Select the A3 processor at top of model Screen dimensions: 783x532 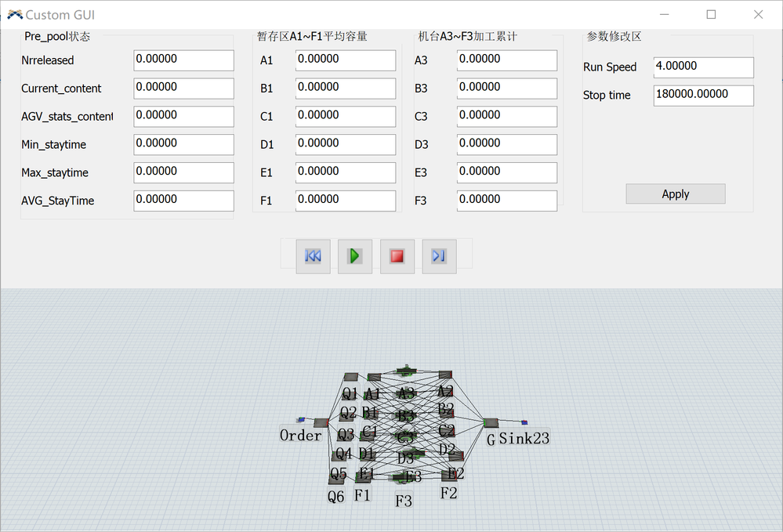point(406,371)
